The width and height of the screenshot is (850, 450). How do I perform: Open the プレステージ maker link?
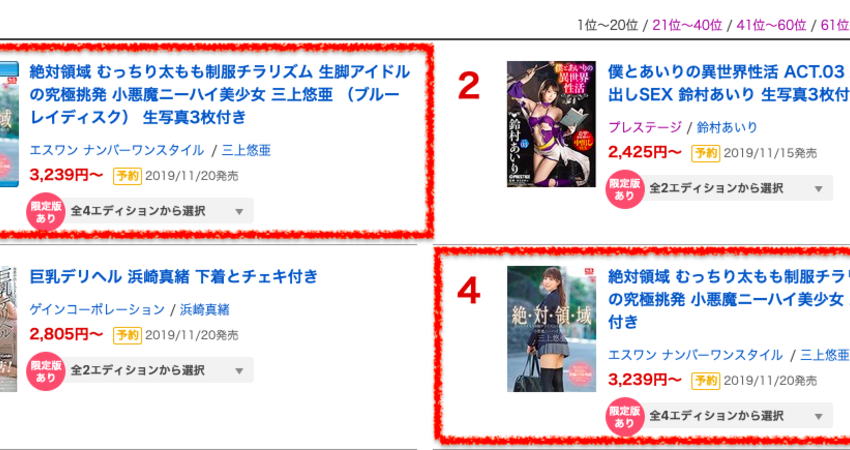(645, 127)
